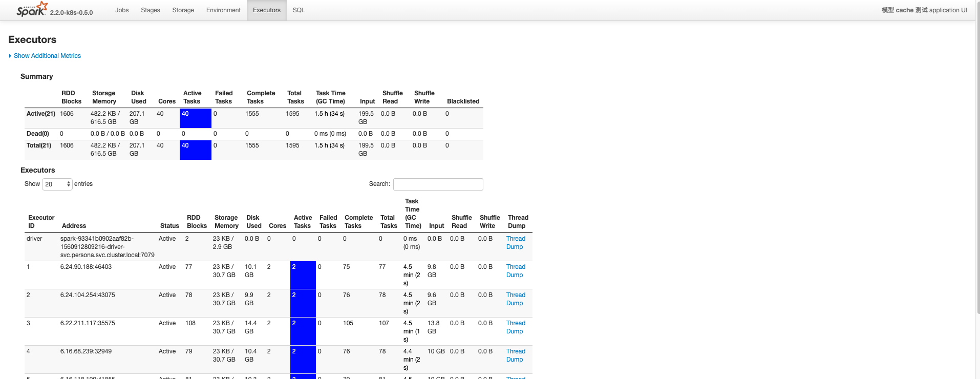Click the executors Search input field
Image resolution: width=980 pixels, height=379 pixels.
[x=438, y=184]
